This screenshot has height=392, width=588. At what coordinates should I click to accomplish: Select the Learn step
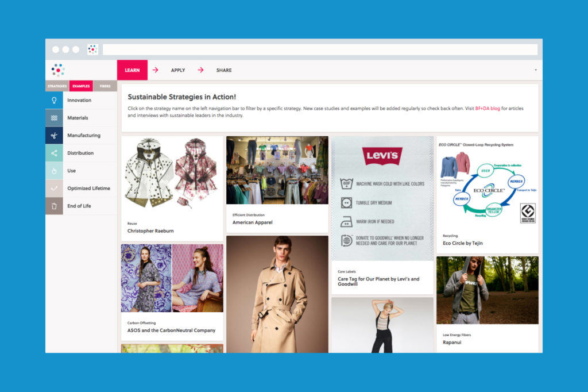tap(132, 70)
